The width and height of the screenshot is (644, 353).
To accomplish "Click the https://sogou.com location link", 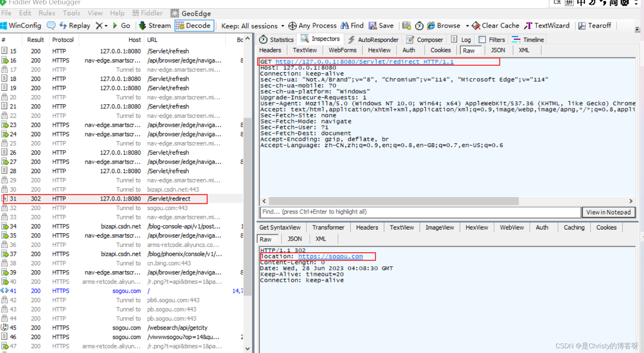I will [330, 256].
